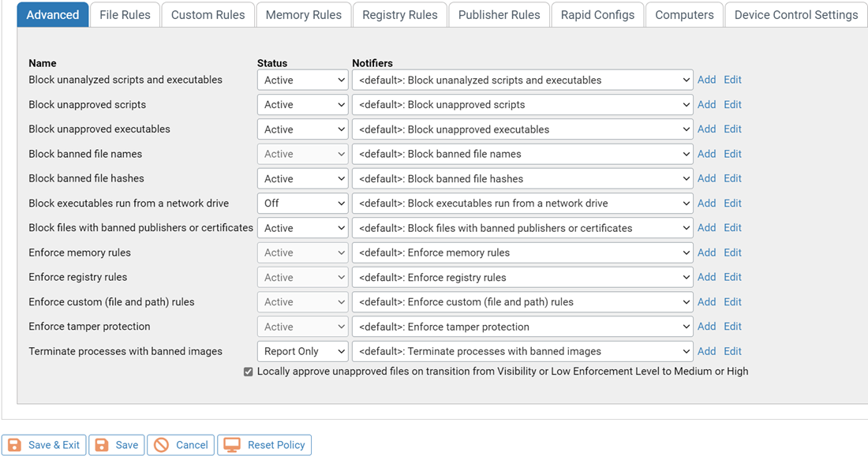Image resolution: width=868 pixels, height=456 pixels.
Task: Click the Reset Policy monitor icon
Action: click(x=232, y=444)
